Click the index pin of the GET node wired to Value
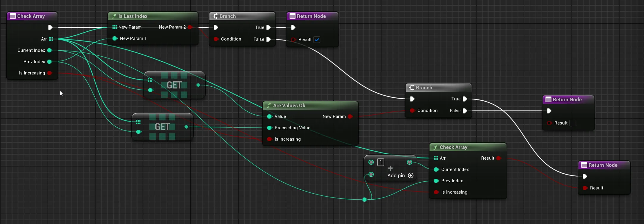 (151, 90)
